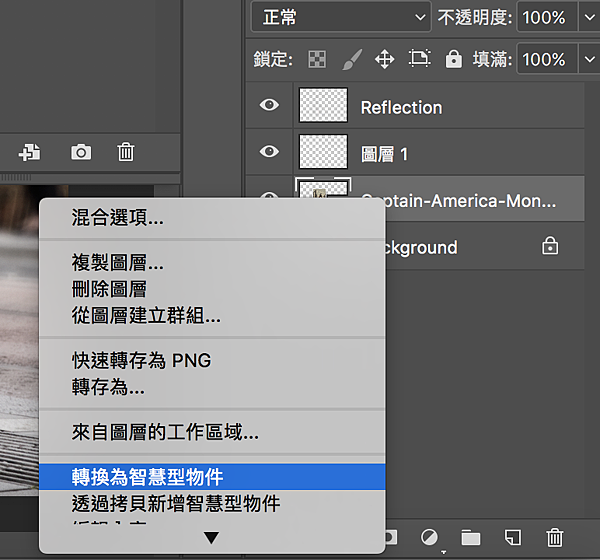This screenshot has height=560, width=600.
Task: Select the 圖層 1 layer name
Action: click(385, 154)
